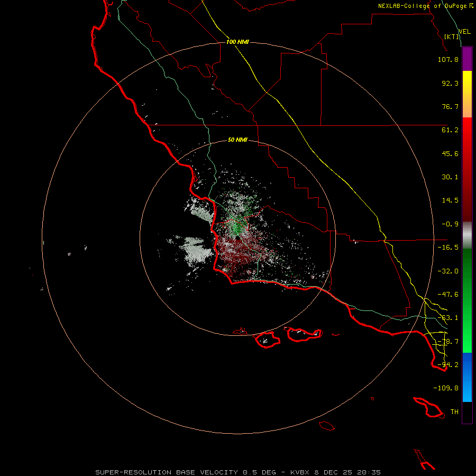Click the 92.3 legend value
This screenshot has height=476, width=476.
pos(450,83)
